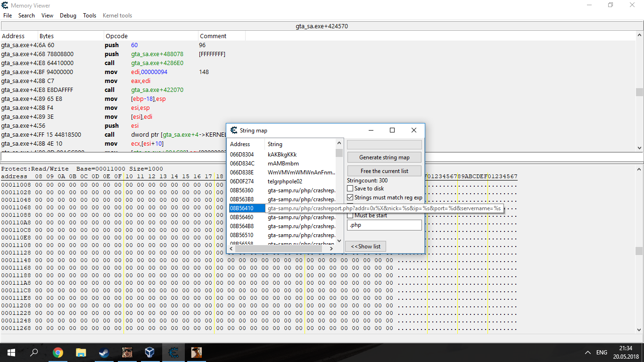The width and height of the screenshot is (644, 362).
Task: Click String map Address column header
Action: [x=246, y=144]
